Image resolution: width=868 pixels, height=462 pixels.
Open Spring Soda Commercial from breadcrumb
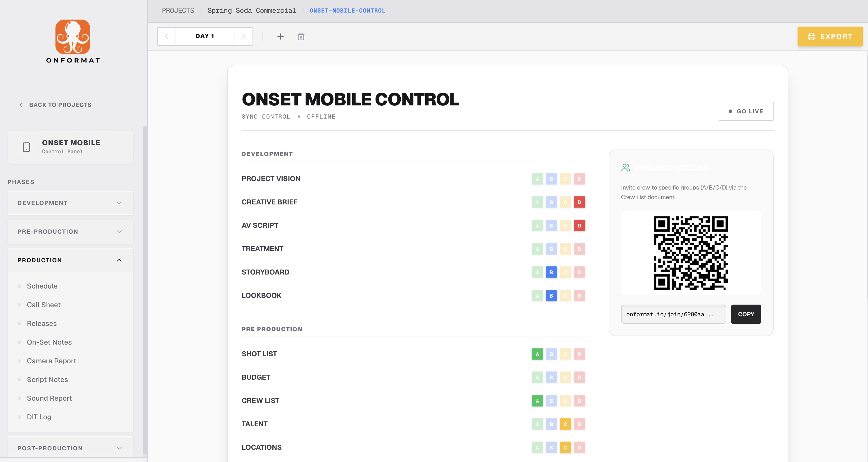252,11
